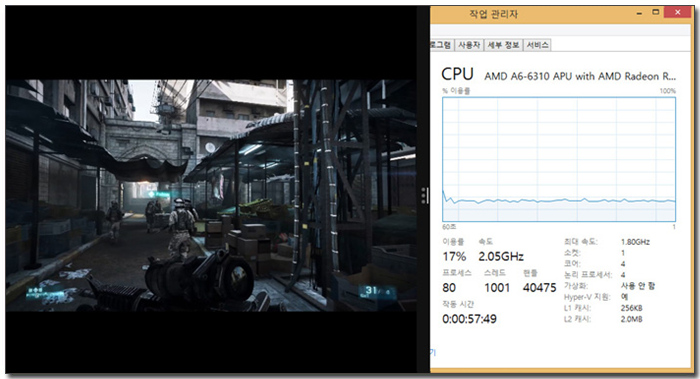Close the 작업 관리자 window
Viewport: 700px width, 379px height.
pyautogui.click(x=678, y=12)
